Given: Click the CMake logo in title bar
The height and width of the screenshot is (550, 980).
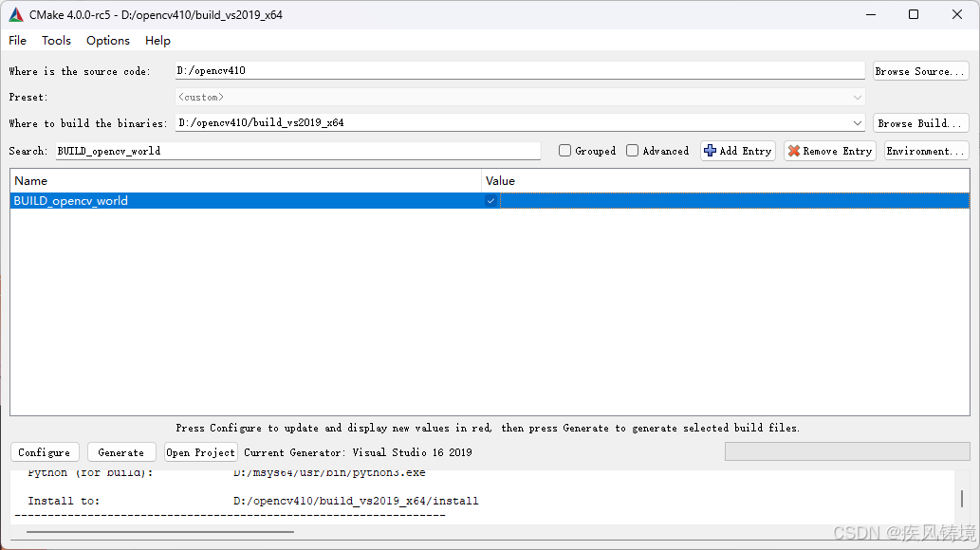Looking at the screenshot, I should click(15, 14).
